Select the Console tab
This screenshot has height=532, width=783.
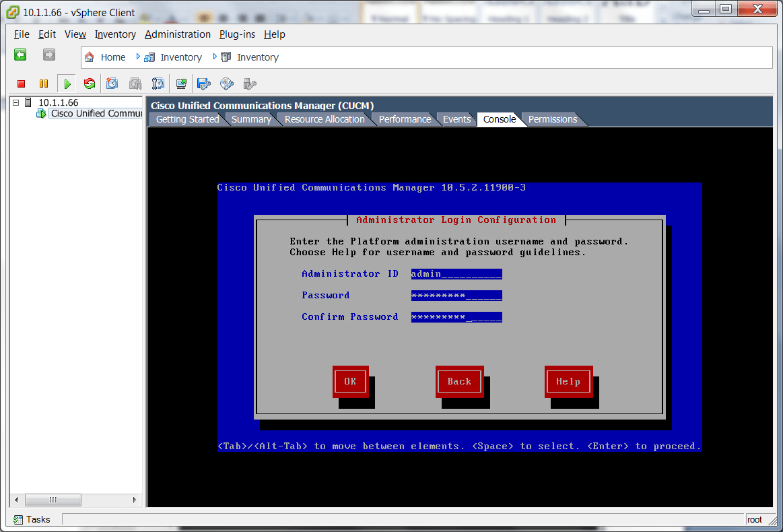click(500, 119)
